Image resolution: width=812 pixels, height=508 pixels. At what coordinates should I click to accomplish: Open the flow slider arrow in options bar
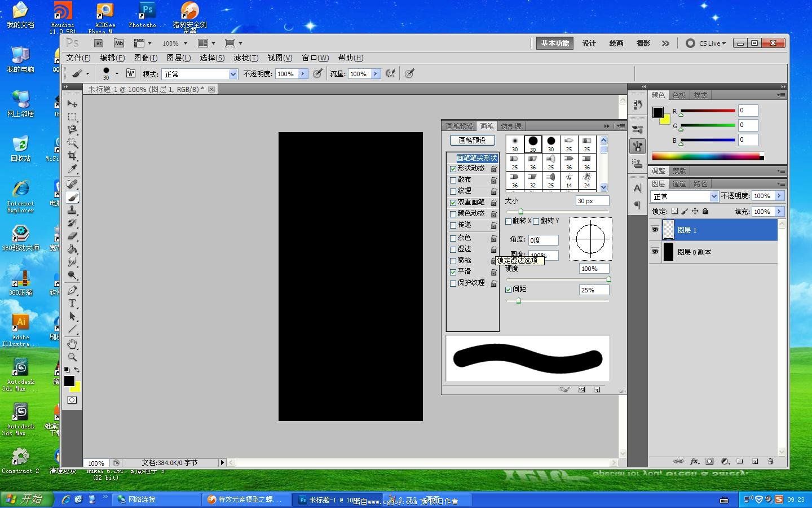(375, 73)
